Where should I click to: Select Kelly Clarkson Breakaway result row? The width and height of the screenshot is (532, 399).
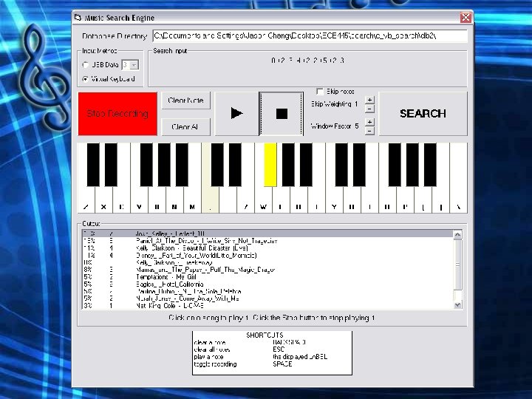267,262
